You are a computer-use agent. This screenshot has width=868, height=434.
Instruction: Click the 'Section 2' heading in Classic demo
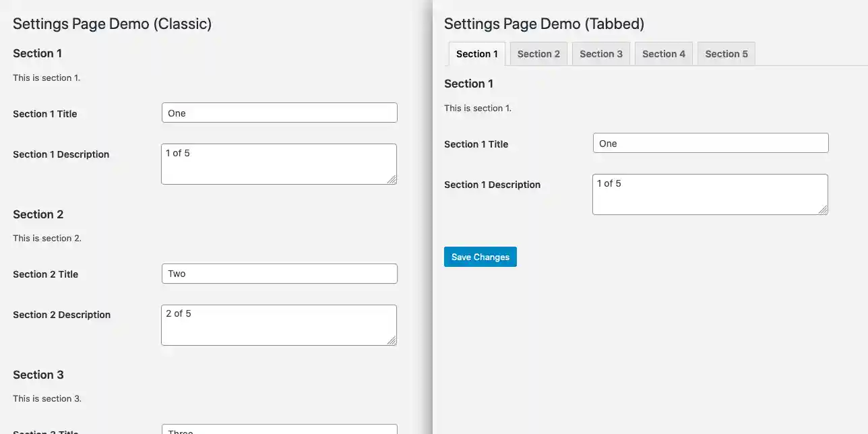click(38, 214)
